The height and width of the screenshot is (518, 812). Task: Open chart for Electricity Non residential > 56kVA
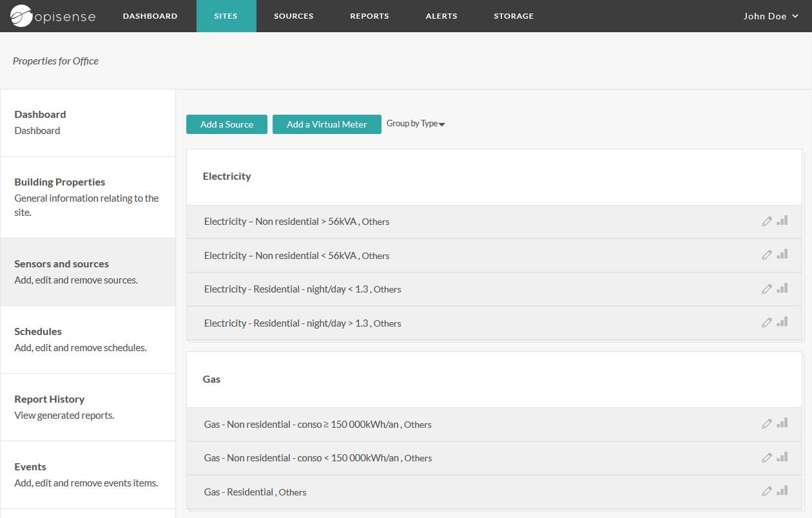(782, 221)
